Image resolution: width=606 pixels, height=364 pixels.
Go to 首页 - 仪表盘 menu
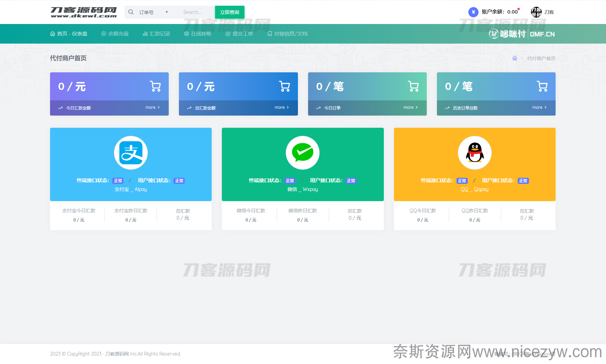(x=69, y=34)
